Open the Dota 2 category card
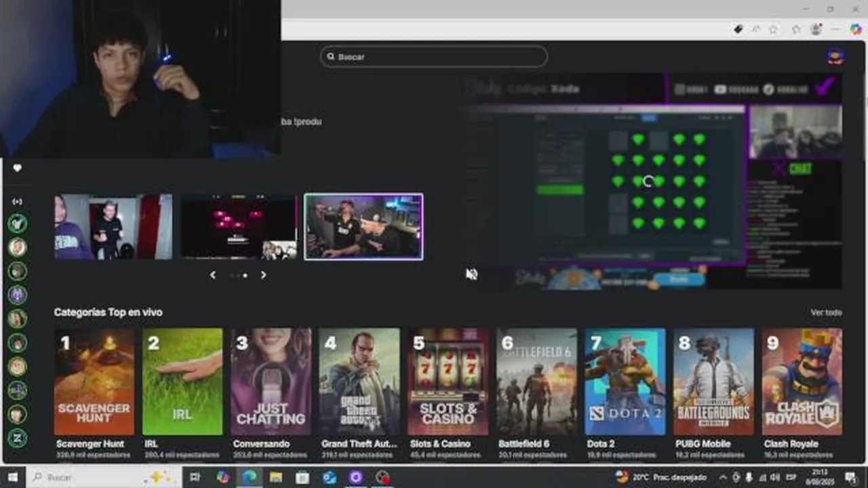The width and height of the screenshot is (868, 488). [x=625, y=382]
